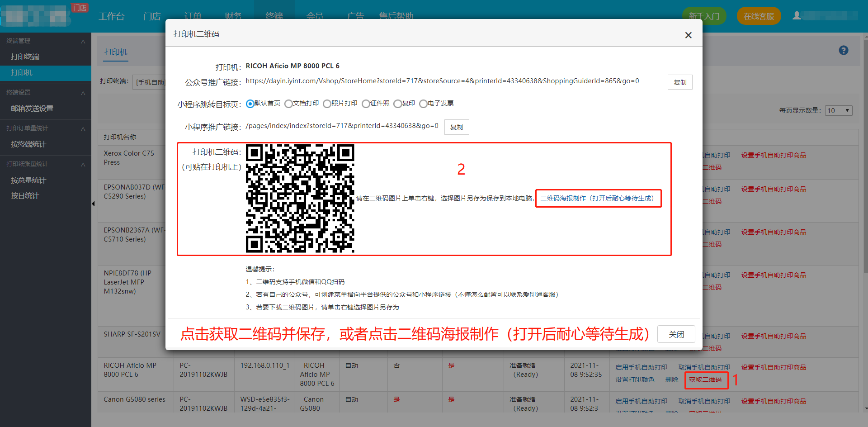Switch to the 打印机 tab in the page header

tap(116, 52)
